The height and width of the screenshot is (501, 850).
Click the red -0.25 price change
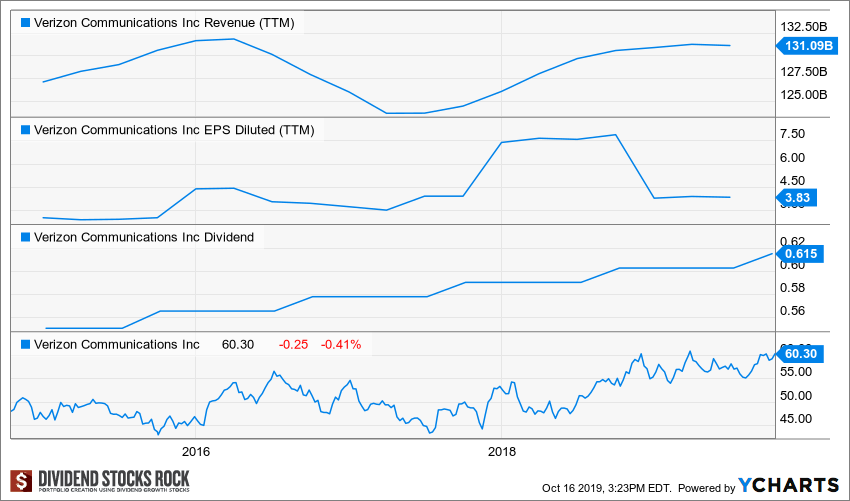(x=293, y=345)
